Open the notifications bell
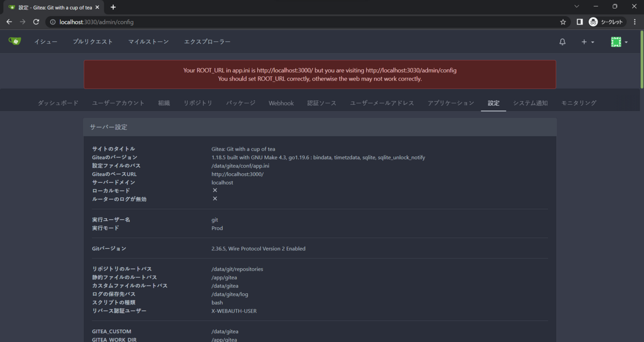This screenshot has height=342, width=644. [562, 42]
